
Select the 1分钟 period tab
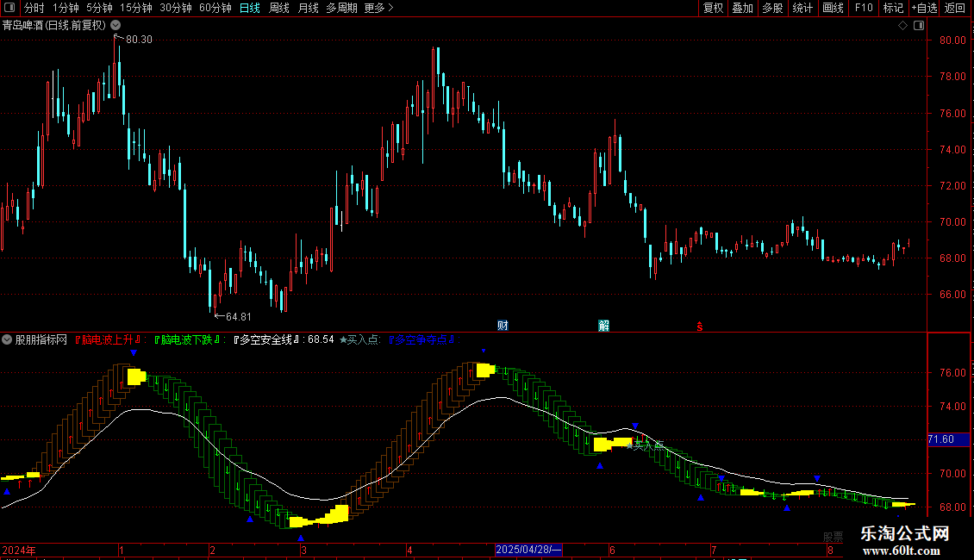pos(66,8)
